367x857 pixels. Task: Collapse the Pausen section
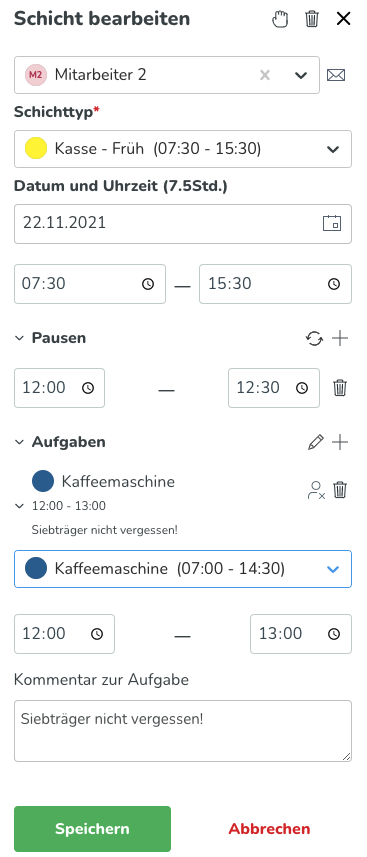coord(19,338)
